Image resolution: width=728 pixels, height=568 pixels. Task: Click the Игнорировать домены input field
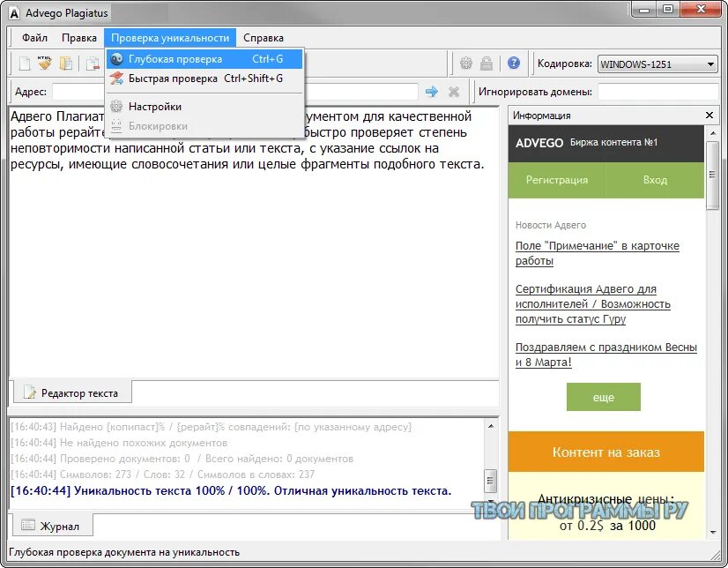click(657, 92)
